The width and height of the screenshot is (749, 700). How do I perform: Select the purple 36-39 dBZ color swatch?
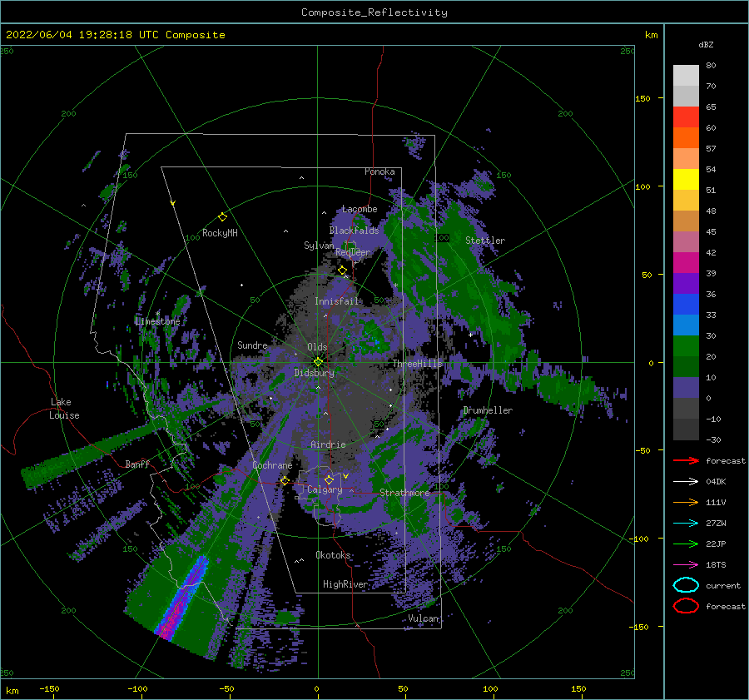pyautogui.click(x=686, y=284)
